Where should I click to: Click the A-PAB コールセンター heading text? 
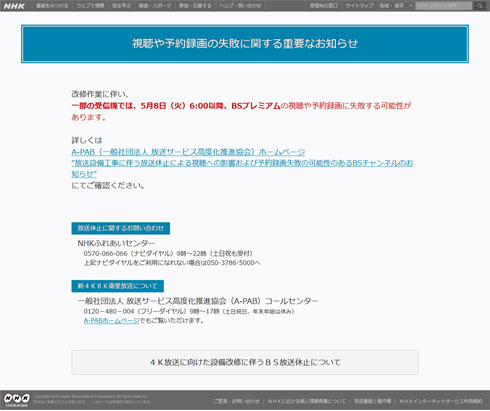198,301
